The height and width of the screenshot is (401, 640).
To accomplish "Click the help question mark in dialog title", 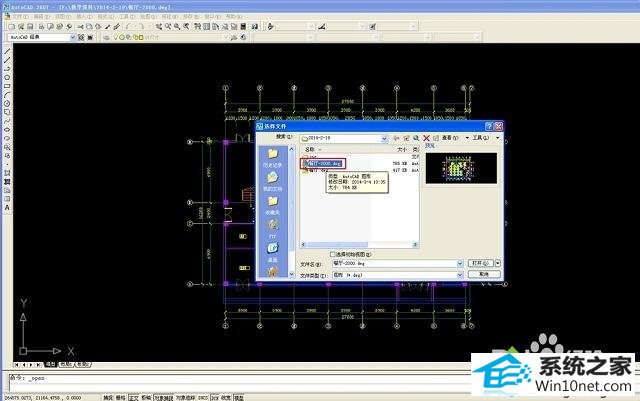I will coord(489,126).
